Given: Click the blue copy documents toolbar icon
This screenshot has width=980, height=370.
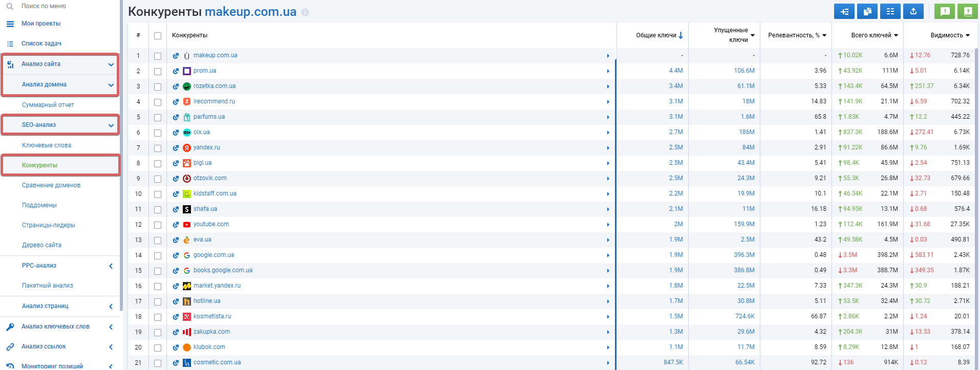Looking at the screenshot, I should coord(867,11).
